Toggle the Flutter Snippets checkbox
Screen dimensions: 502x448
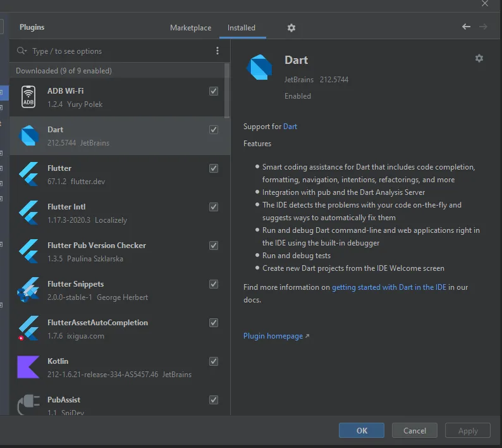pos(214,284)
